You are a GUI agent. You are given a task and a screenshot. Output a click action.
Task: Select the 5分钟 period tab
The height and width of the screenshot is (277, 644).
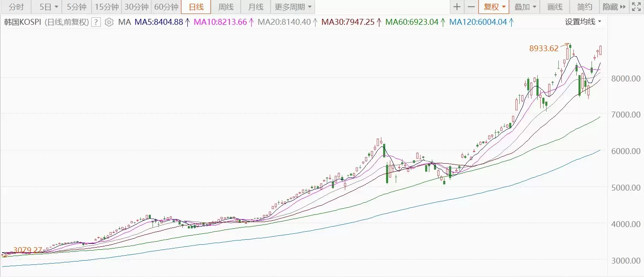coord(76,7)
